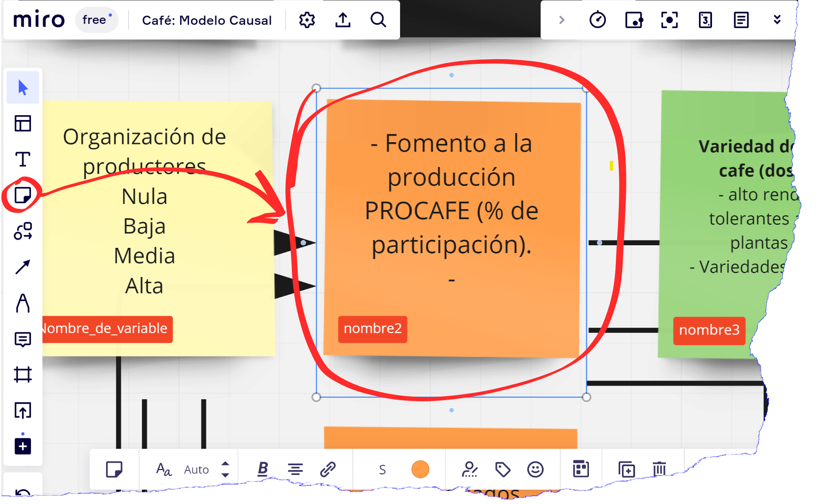Image resolution: width=819 pixels, height=504 pixels.
Task: Toggle bold text formatting
Action: pyautogui.click(x=262, y=469)
